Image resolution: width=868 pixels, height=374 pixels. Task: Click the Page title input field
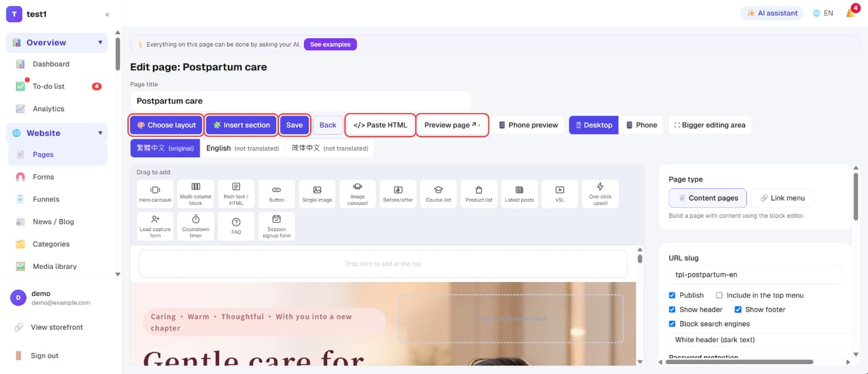(x=301, y=101)
